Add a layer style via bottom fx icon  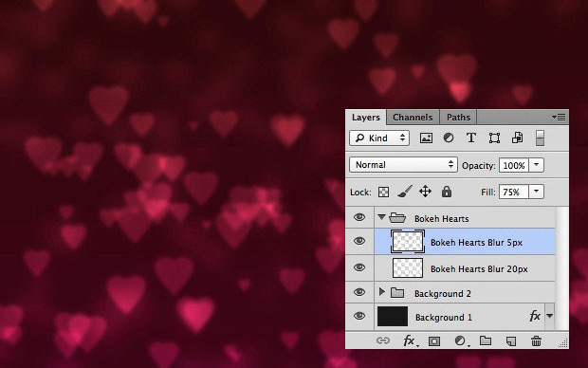[410, 341]
